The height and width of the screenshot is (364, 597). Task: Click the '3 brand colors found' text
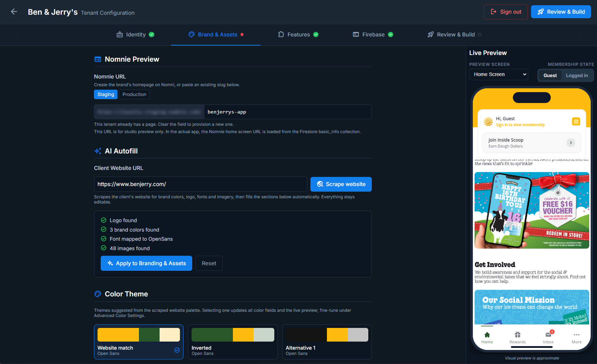click(134, 230)
